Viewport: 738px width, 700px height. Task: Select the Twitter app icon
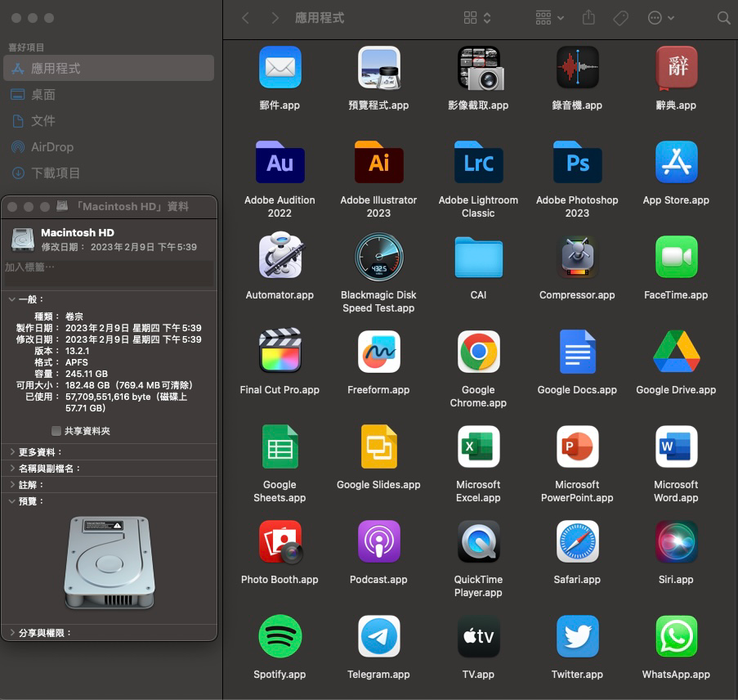click(578, 636)
